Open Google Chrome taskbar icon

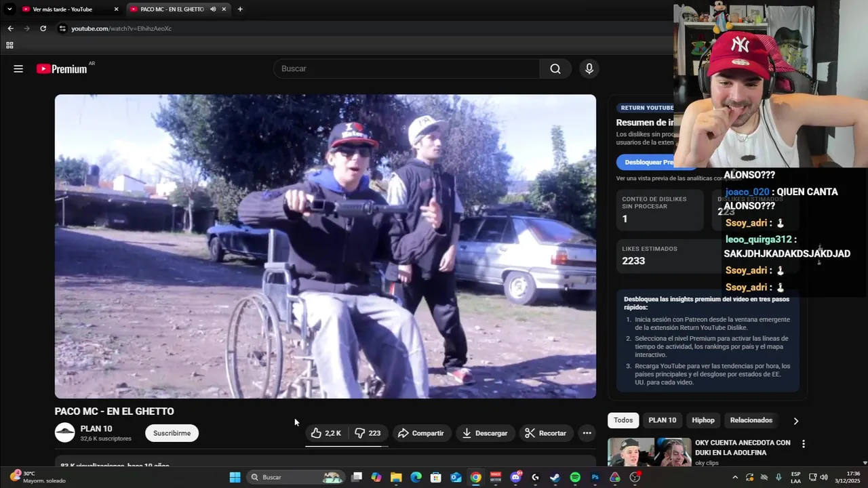pyautogui.click(x=476, y=477)
